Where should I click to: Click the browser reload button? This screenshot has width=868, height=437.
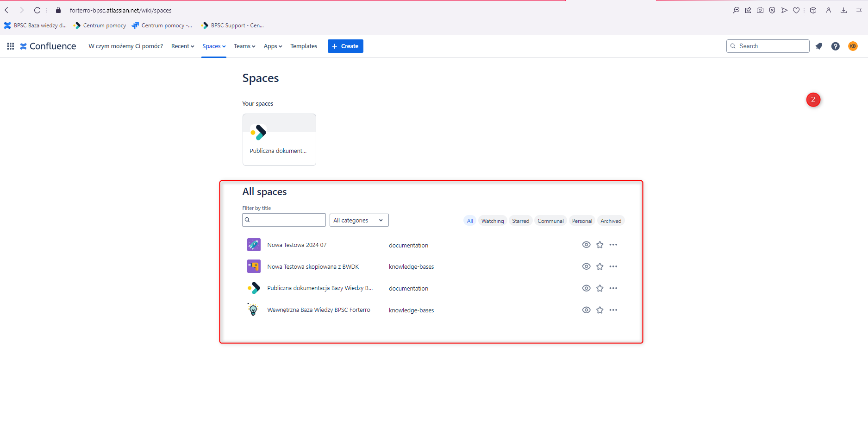coord(37,10)
